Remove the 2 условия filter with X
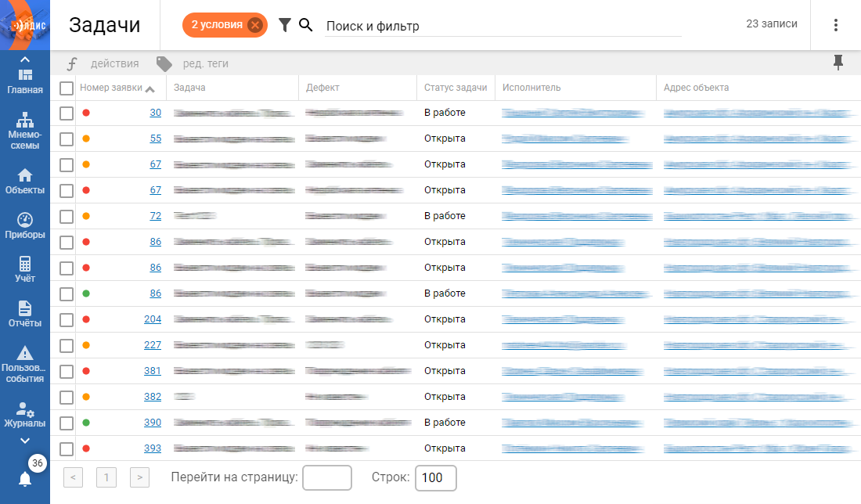 coord(255,25)
